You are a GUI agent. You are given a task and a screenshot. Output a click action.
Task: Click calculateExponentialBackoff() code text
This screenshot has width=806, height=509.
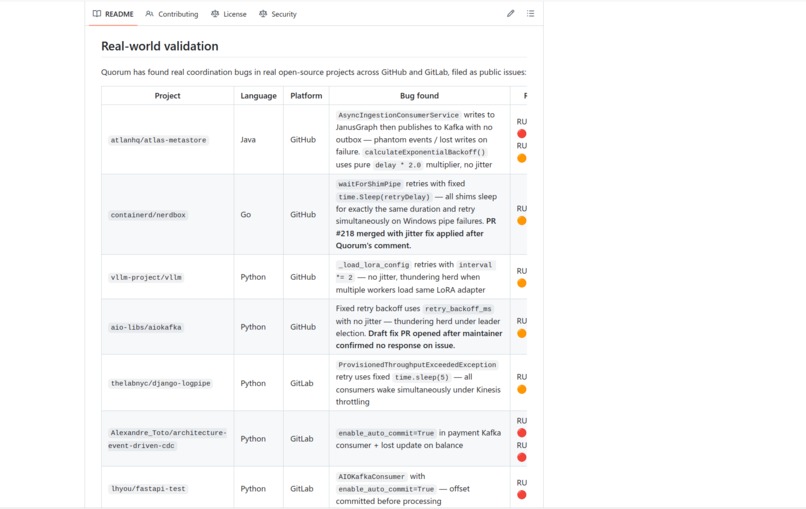coord(425,152)
